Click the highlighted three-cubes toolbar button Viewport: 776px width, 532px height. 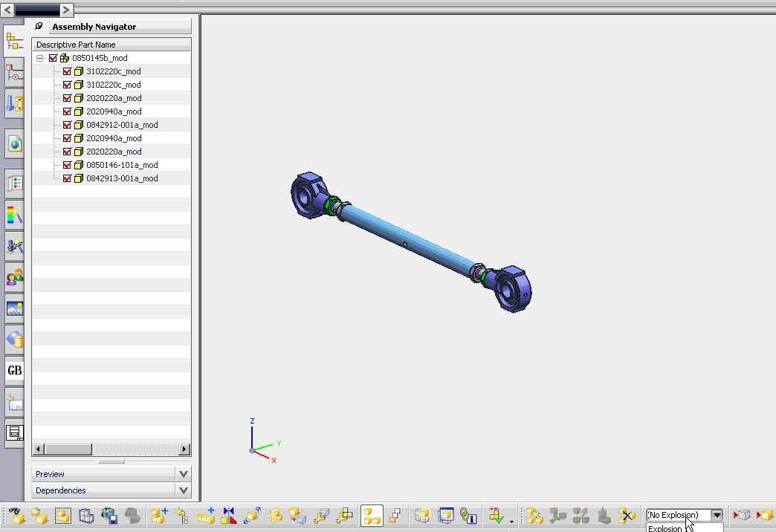click(372, 516)
